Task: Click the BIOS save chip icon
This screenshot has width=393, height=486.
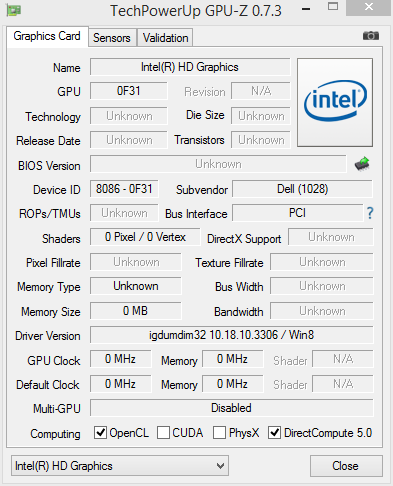Action: (362, 164)
